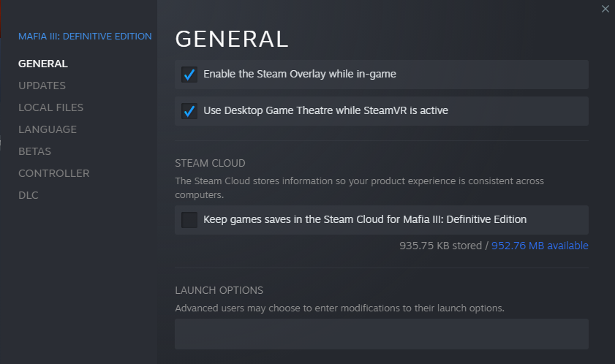Switch to LOCAL FILES settings
Screen dimensions: 615x364
pyautogui.click(x=50, y=107)
